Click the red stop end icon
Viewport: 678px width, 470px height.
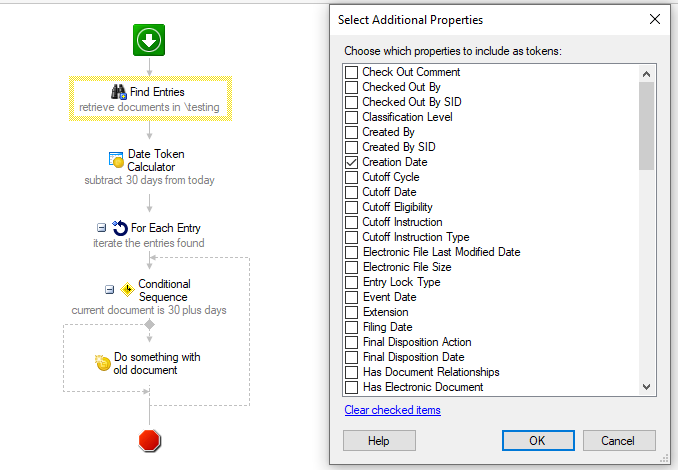coord(150,441)
